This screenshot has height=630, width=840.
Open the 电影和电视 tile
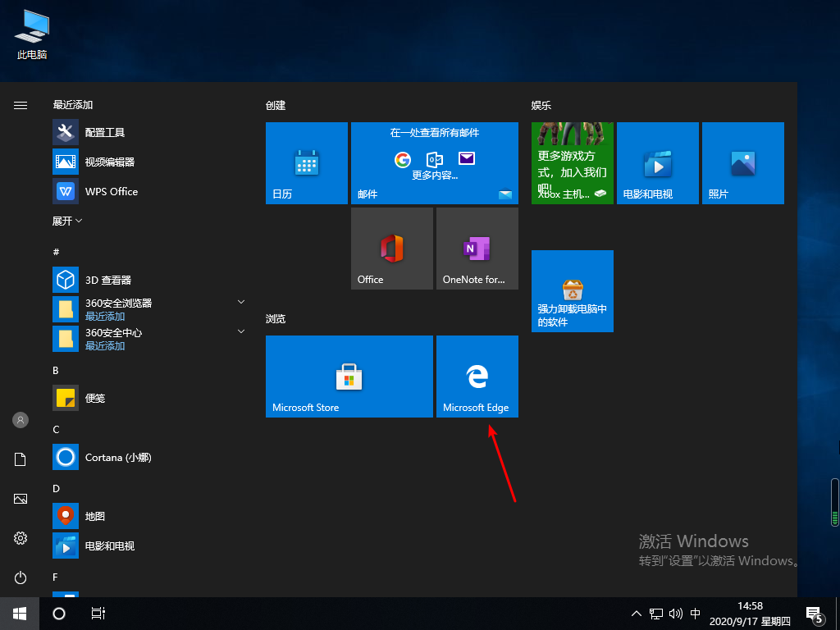point(657,162)
